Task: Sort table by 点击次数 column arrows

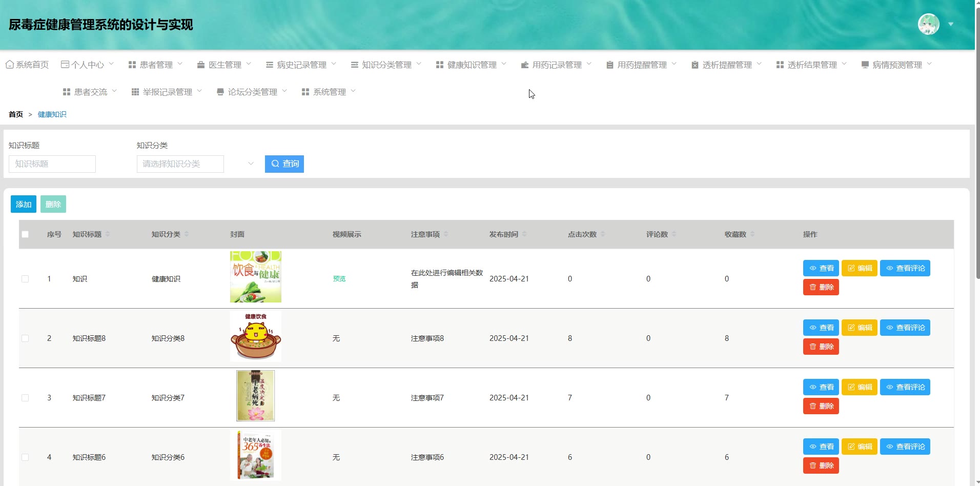Action: (x=603, y=234)
